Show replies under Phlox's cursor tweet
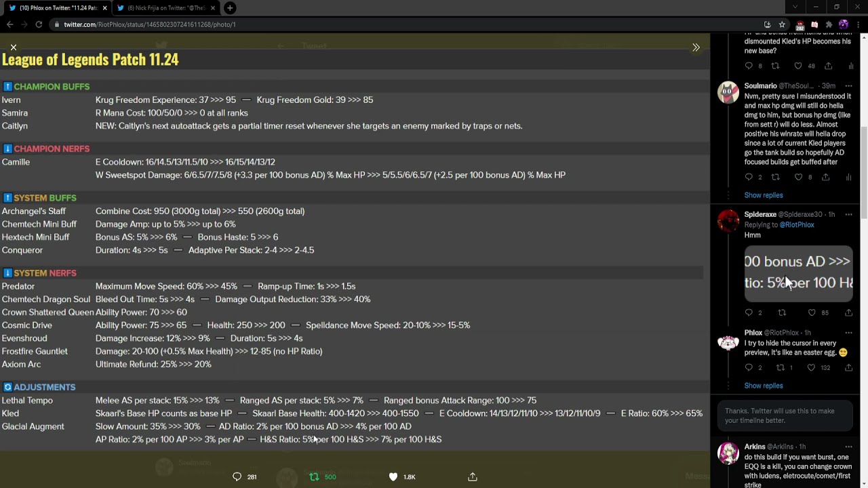 pos(764,386)
